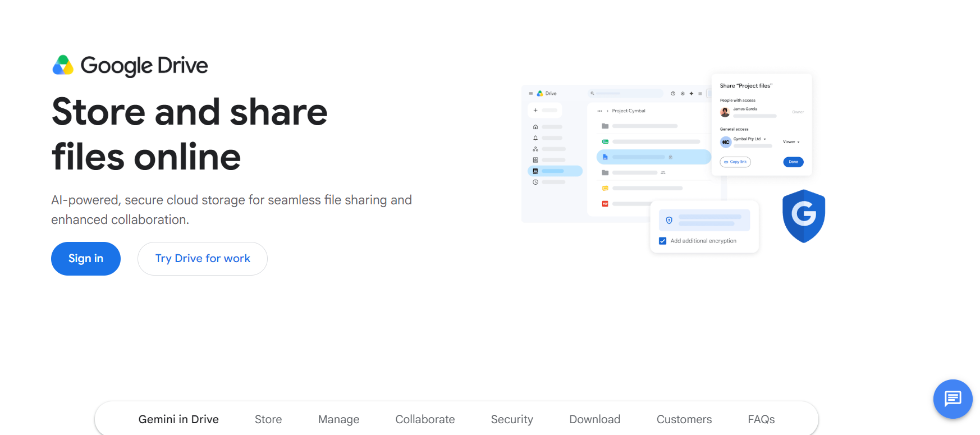This screenshot has height=435, width=980.
Task: Click Project Cymbal breadcrumb text
Action: tap(629, 111)
